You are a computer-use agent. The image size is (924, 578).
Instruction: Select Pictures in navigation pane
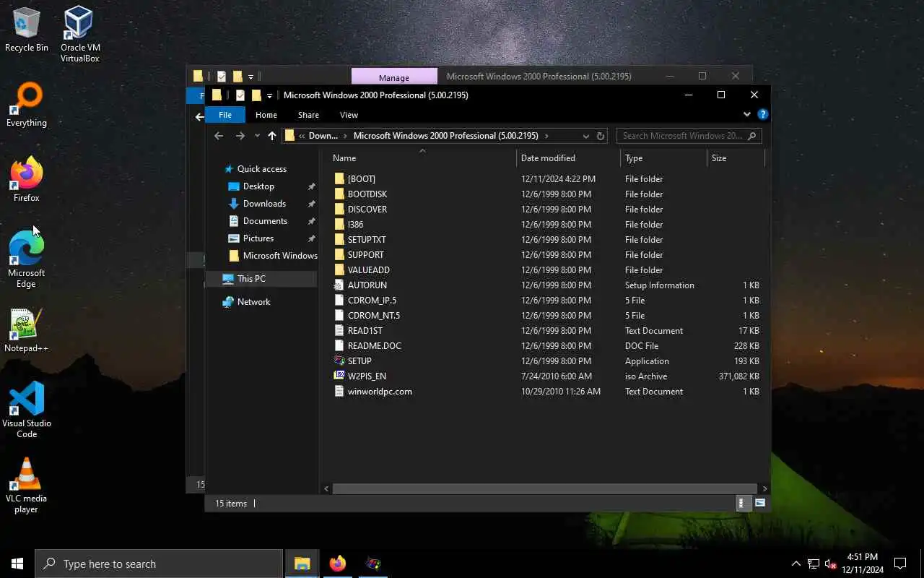pyautogui.click(x=258, y=238)
